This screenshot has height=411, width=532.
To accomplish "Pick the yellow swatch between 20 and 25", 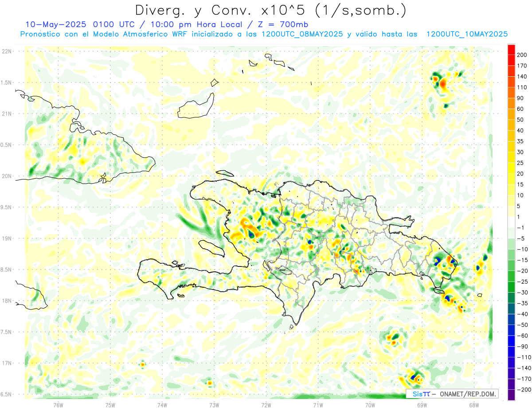I will tap(511, 168).
